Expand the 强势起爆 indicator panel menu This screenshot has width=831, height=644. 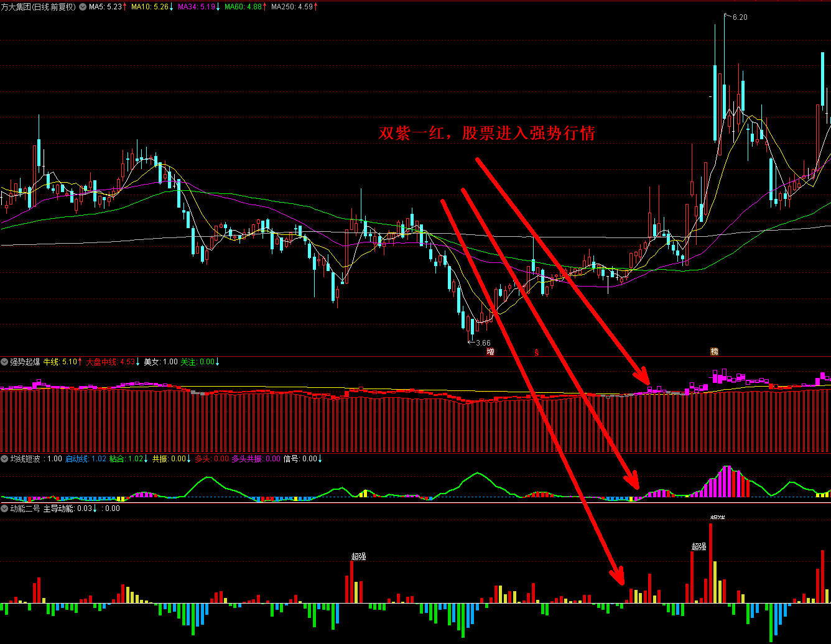click(4, 361)
